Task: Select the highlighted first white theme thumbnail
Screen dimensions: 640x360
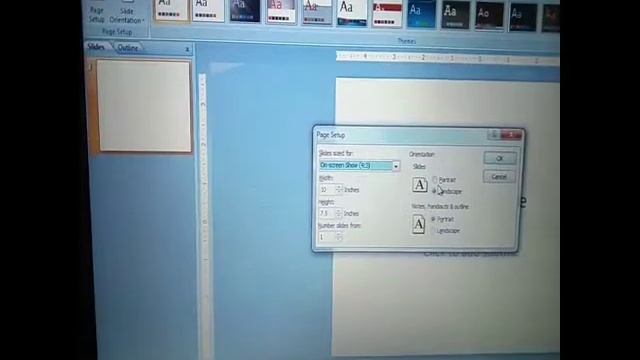Action: [172, 10]
